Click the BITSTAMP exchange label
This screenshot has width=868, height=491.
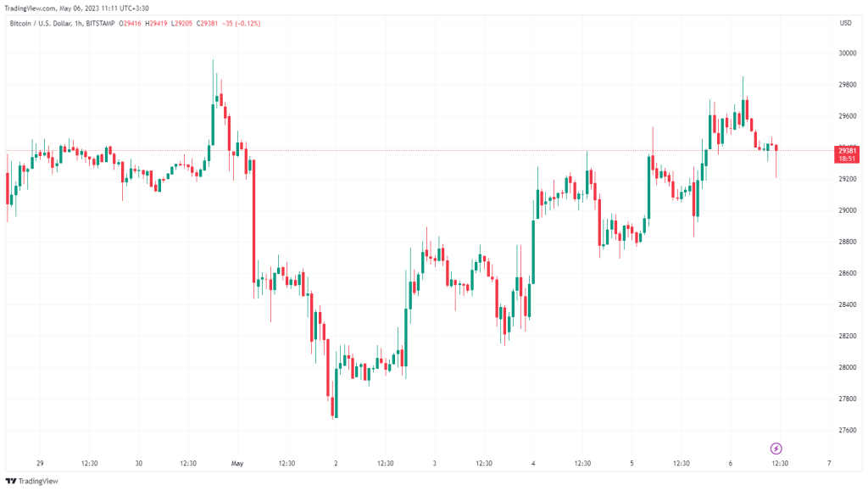[x=101, y=23]
